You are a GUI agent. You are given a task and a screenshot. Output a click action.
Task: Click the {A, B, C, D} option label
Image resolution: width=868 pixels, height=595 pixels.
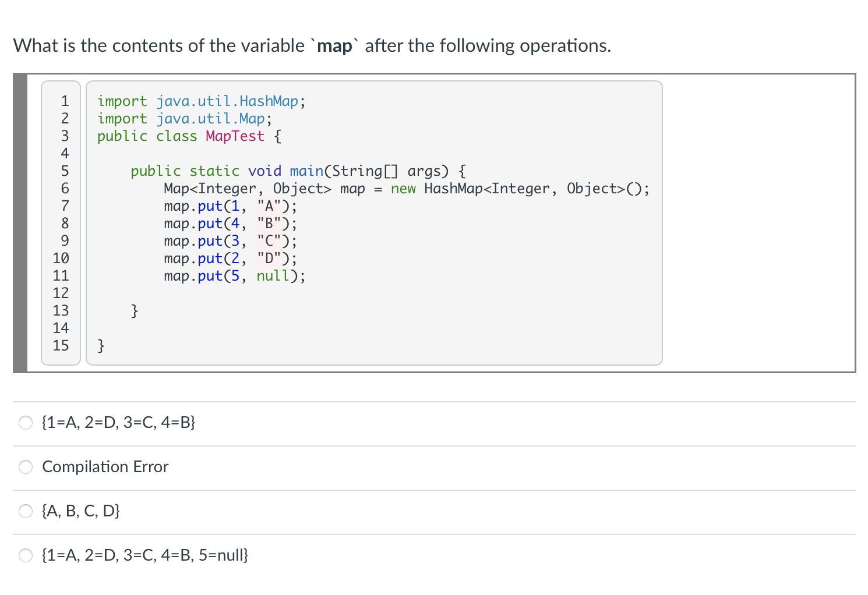click(x=80, y=511)
